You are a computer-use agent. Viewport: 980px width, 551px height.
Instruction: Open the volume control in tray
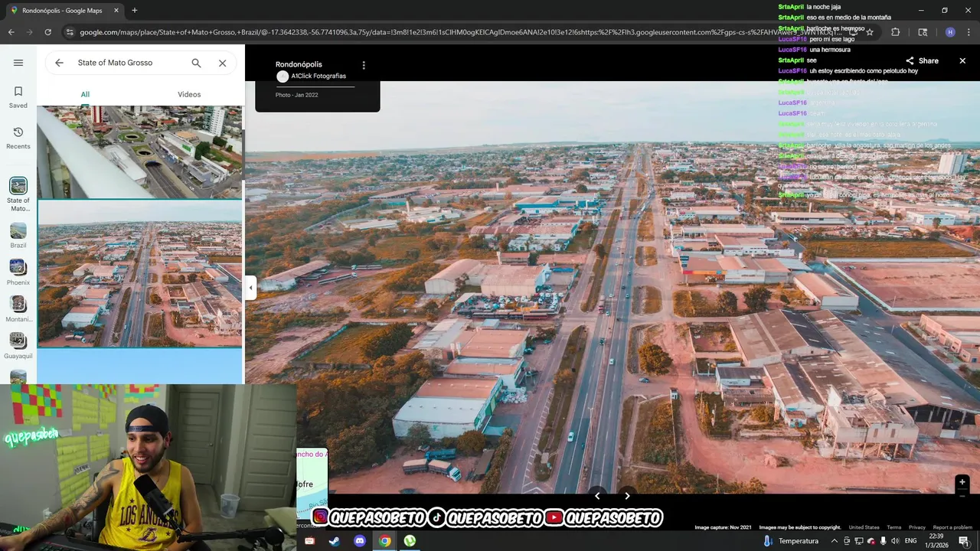[x=894, y=541]
